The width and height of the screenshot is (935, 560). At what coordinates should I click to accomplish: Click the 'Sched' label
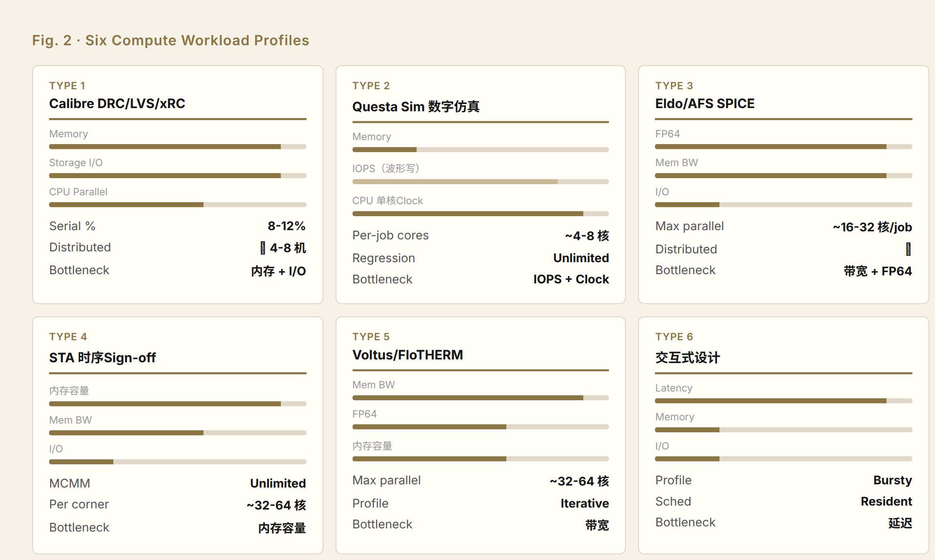[x=673, y=502]
